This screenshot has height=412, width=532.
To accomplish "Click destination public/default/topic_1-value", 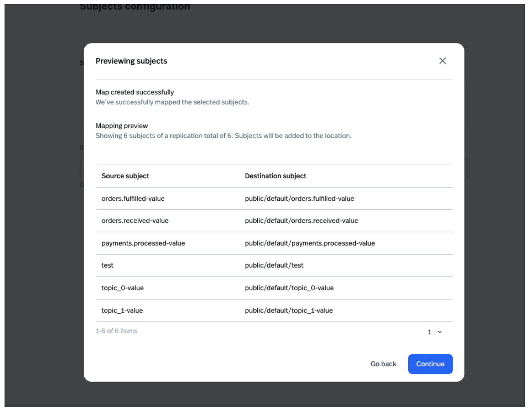I will point(289,310).
